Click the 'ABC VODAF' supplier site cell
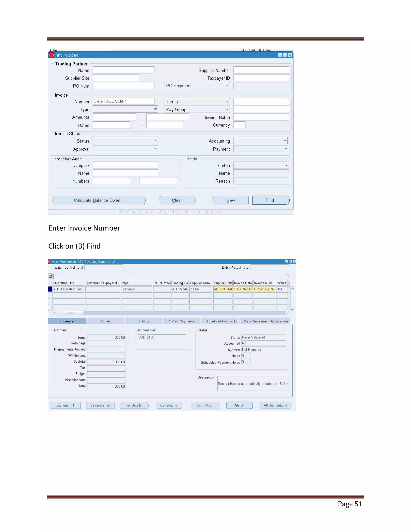The height and width of the screenshot is (532, 411). pos(223,289)
